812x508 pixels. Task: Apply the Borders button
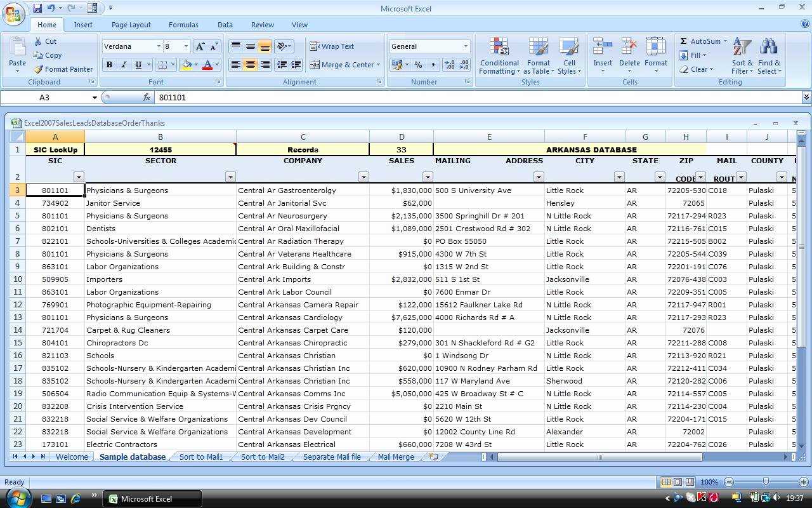162,65
